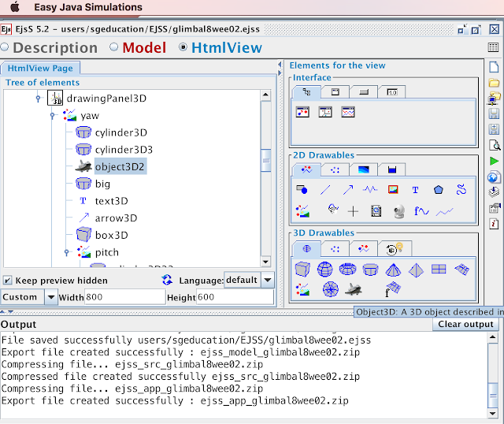This screenshot has height=424, width=504.
Task: Pick the 2D segment line element
Action: pyautogui.click(x=325, y=189)
